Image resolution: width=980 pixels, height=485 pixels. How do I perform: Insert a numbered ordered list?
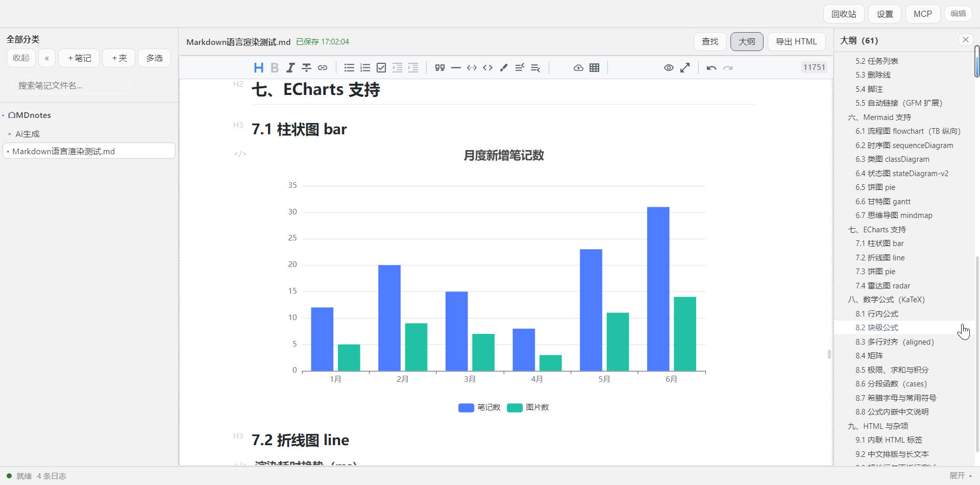tap(365, 67)
